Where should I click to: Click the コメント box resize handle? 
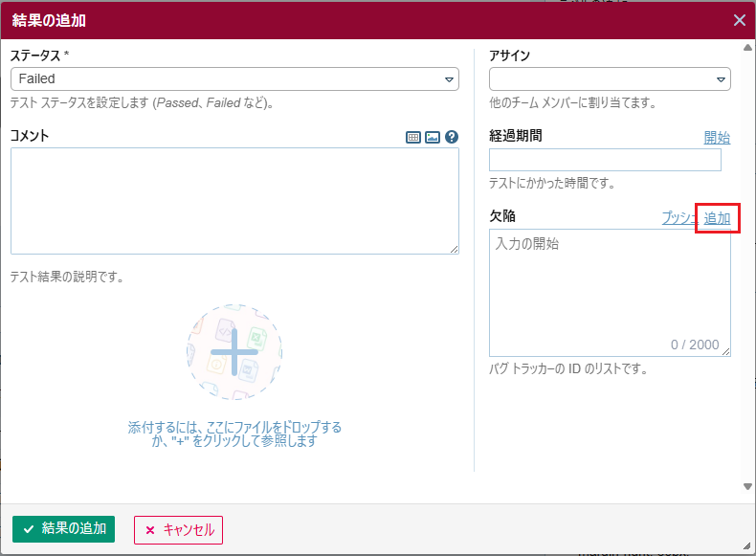click(x=455, y=250)
